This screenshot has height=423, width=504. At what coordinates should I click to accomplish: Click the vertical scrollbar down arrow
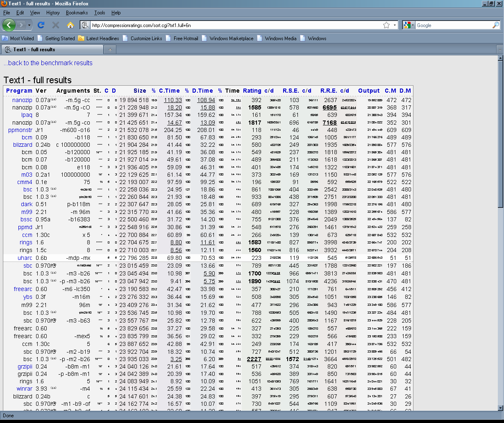pos(500,408)
